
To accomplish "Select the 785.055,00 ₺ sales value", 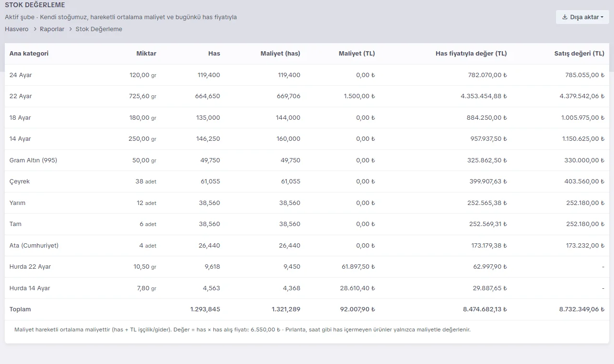I will (585, 75).
